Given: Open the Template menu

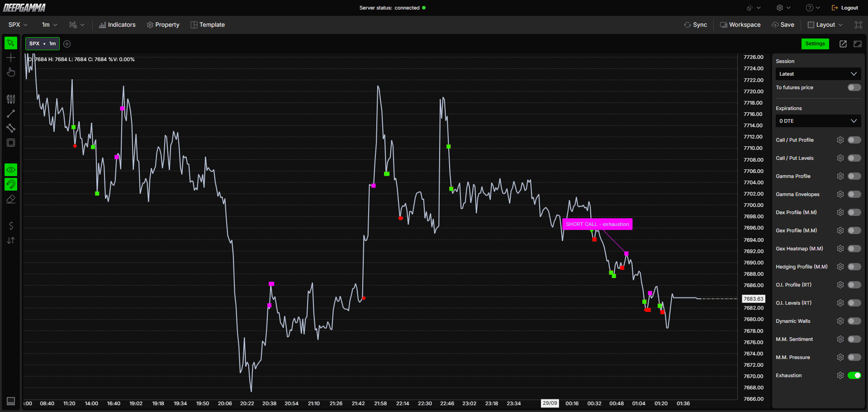Looking at the screenshot, I should click(208, 25).
